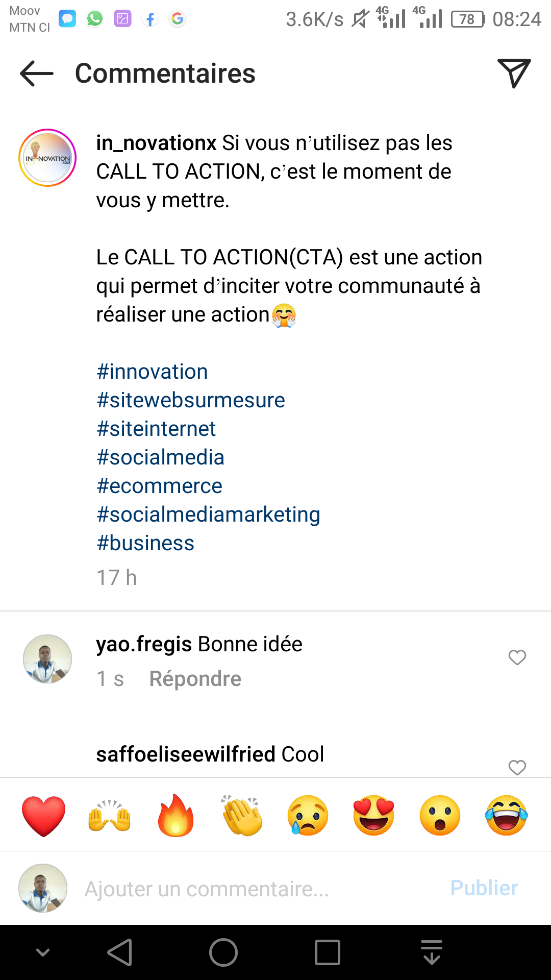Open the #socialmediamarketing hashtag
The height and width of the screenshot is (980, 551).
pyautogui.click(x=208, y=514)
